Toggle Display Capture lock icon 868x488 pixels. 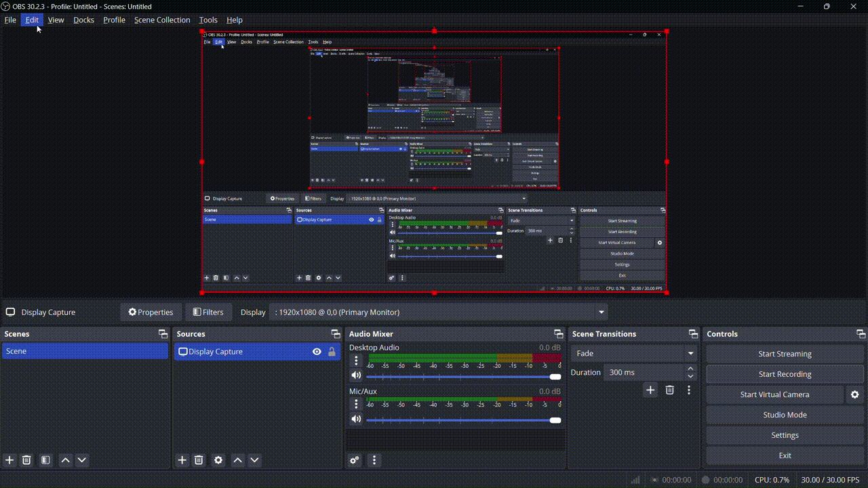332,352
